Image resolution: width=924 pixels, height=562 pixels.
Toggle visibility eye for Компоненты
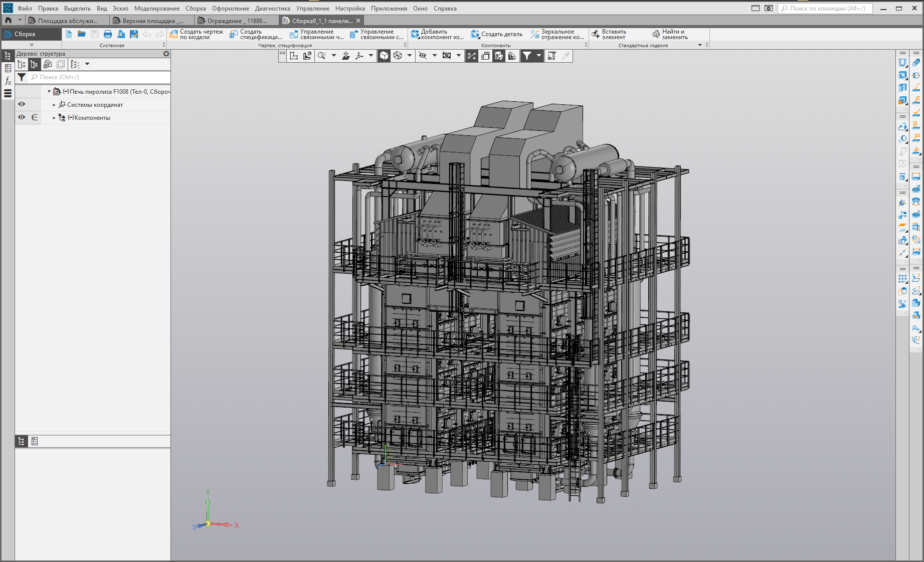[22, 117]
